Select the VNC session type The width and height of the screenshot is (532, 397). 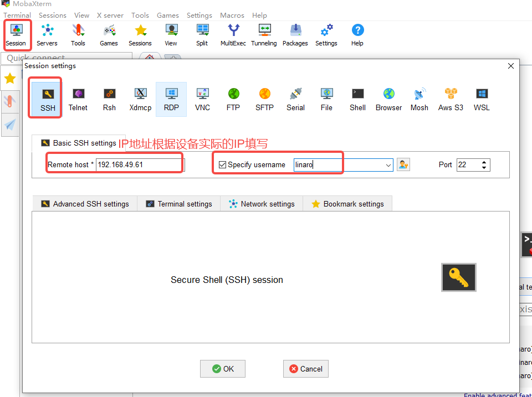pyautogui.click(x=203, y=99)
